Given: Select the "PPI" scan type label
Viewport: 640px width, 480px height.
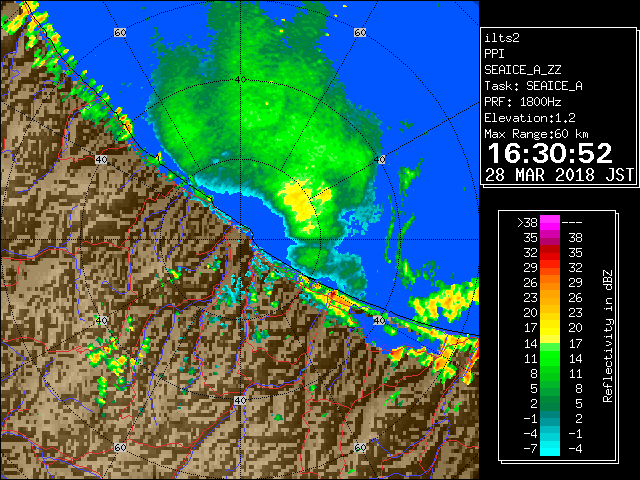Looking at the screenshot, I should click(494, 54).
